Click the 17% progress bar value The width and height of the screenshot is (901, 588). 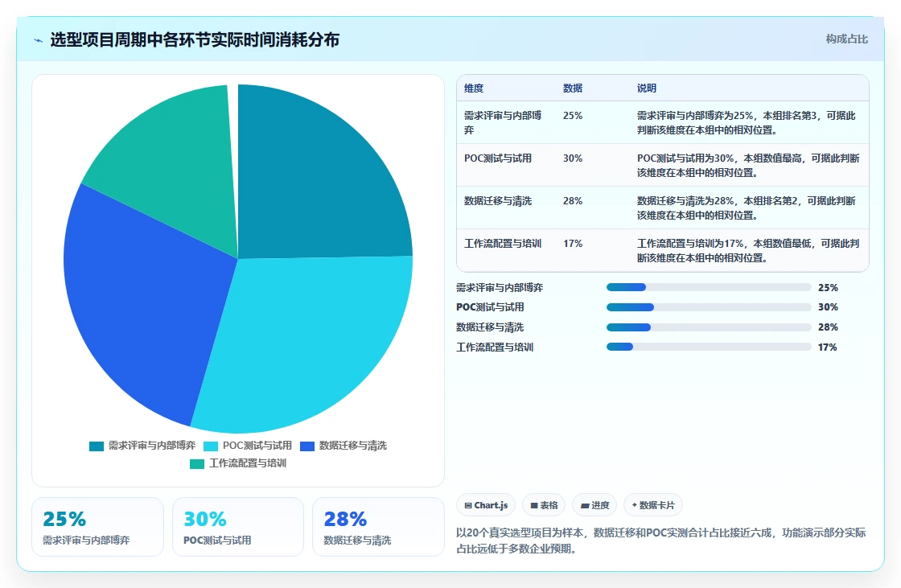[x=828, y=347]
